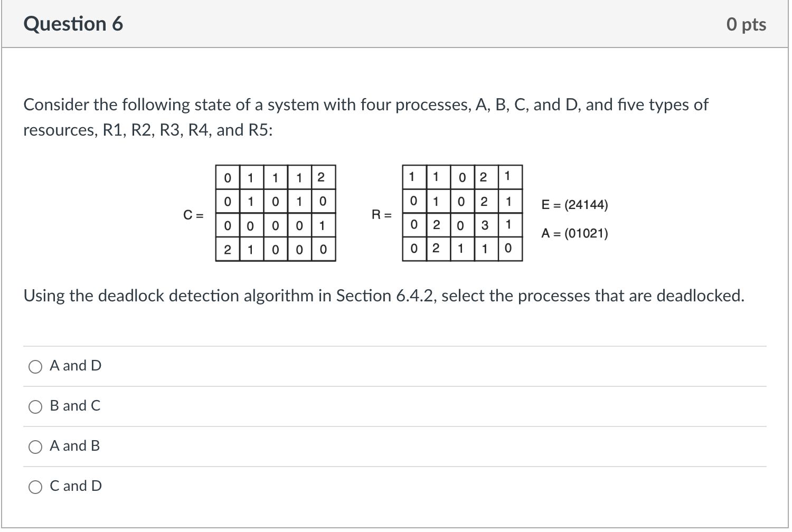Click the 'C =' matrix label
The height and width of the screenshot is (532, 792).
point(194,215)
